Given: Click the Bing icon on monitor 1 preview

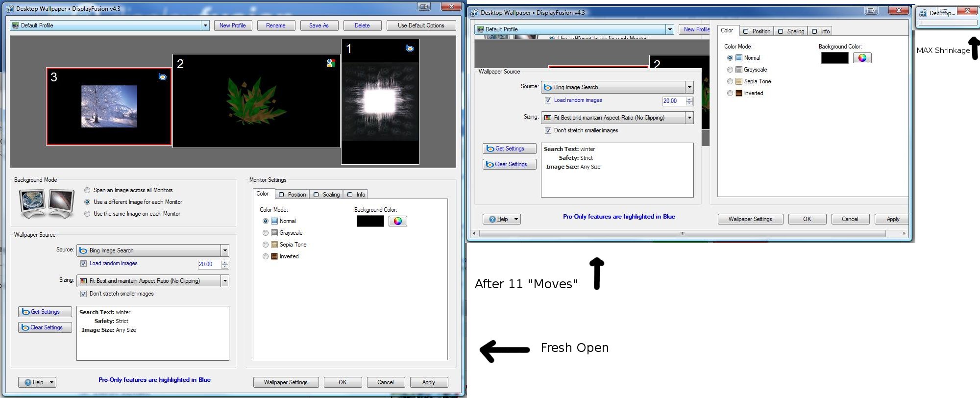Looking at the screenshot, I should pyautogui.click(x=410, y=48).
